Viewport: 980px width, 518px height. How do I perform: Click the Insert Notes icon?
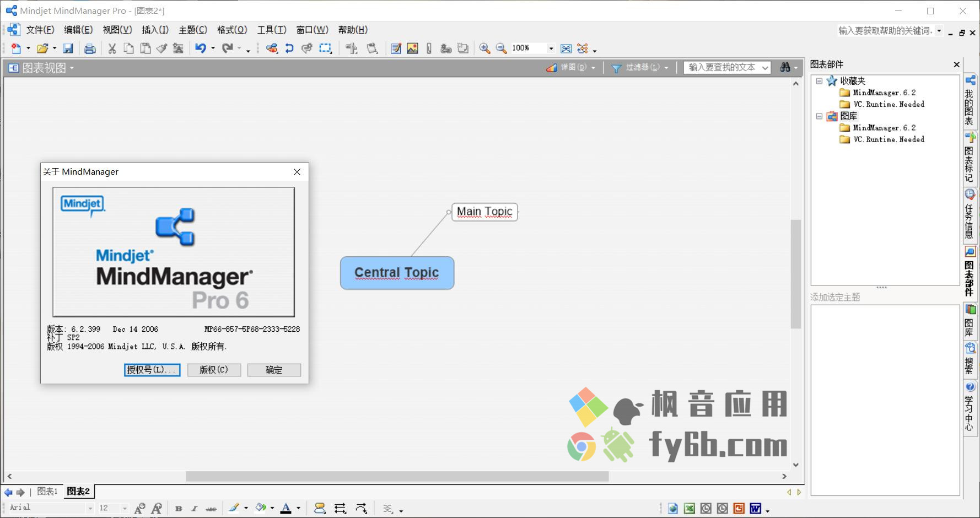[396, 48]
